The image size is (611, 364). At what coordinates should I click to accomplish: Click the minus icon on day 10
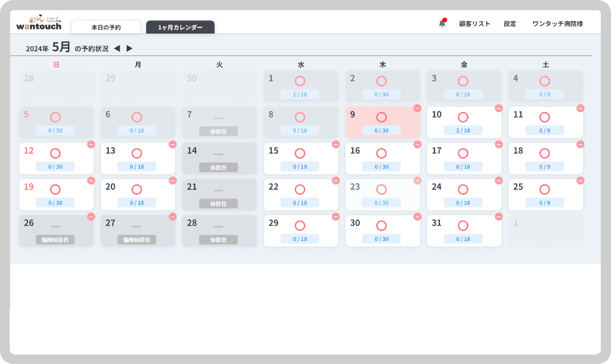499,108
